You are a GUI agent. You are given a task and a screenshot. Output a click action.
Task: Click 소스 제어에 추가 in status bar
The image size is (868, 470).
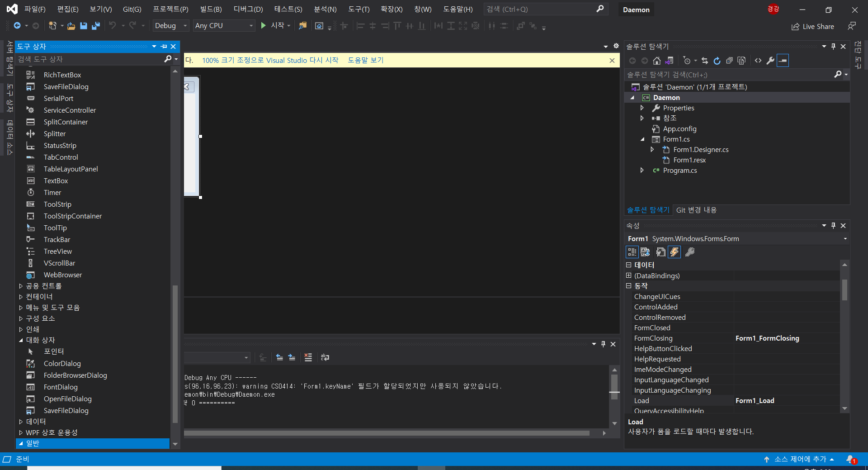799,459
